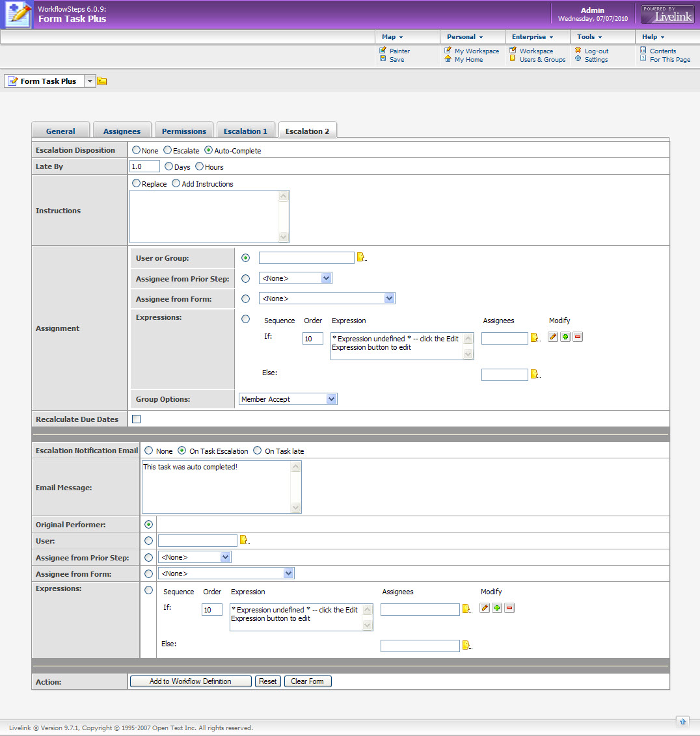Click into the Late By input field
The height and width of the screenshot is (736, 700).
tap(144, 166)
